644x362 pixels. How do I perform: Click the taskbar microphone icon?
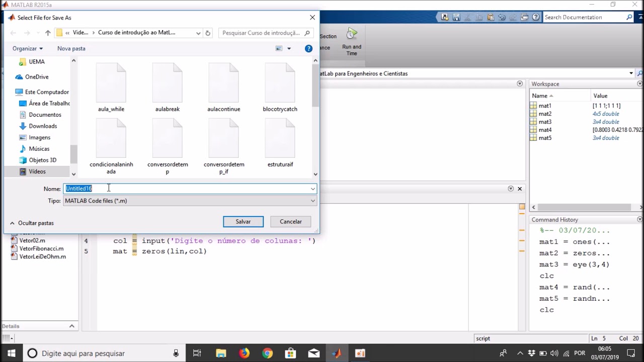pyautogui.click(x=176, y=353)
